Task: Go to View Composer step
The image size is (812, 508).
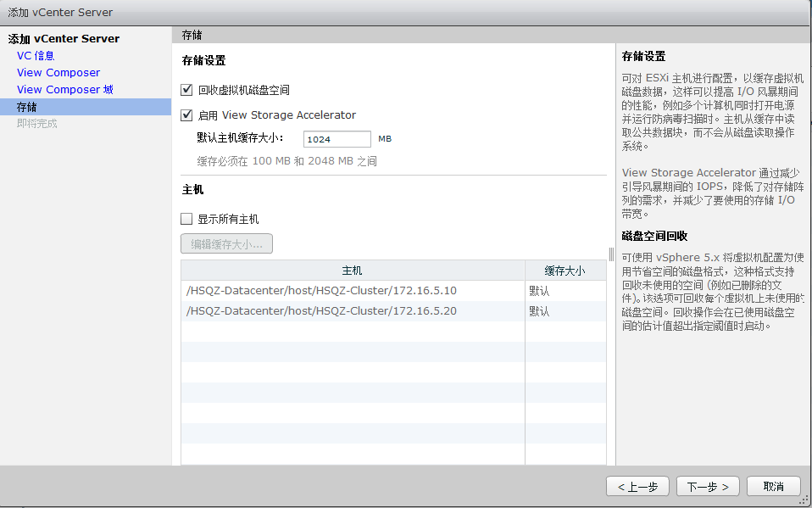Action: pos(58,73)
